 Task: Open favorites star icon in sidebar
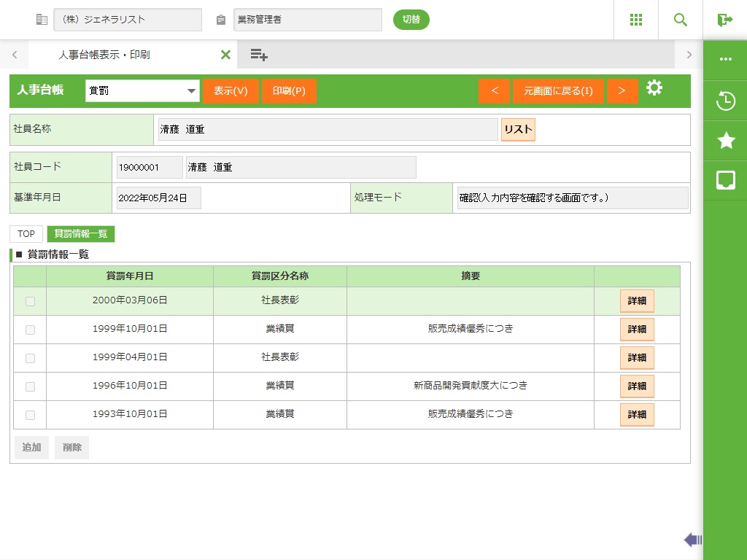click(x=725, y=141)
